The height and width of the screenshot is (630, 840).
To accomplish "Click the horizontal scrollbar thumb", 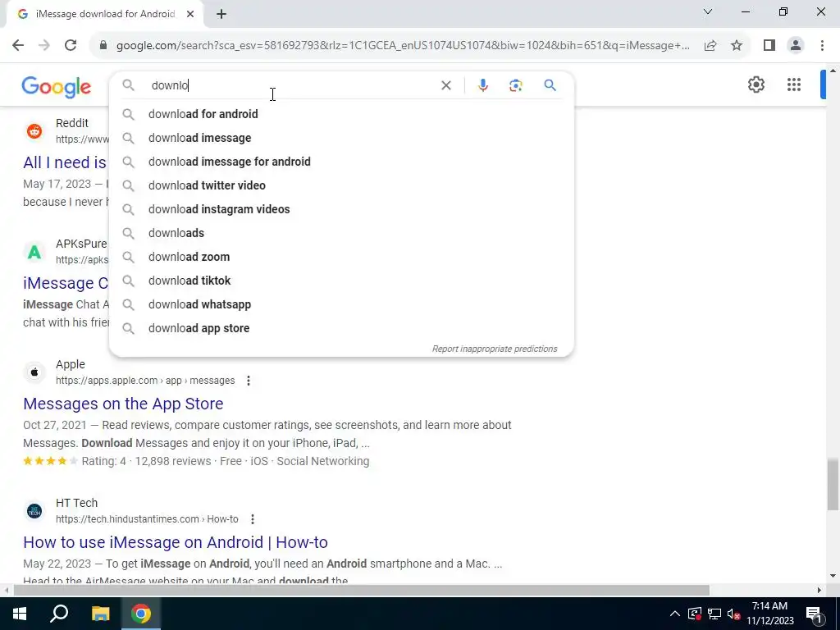I will point(362,591).
